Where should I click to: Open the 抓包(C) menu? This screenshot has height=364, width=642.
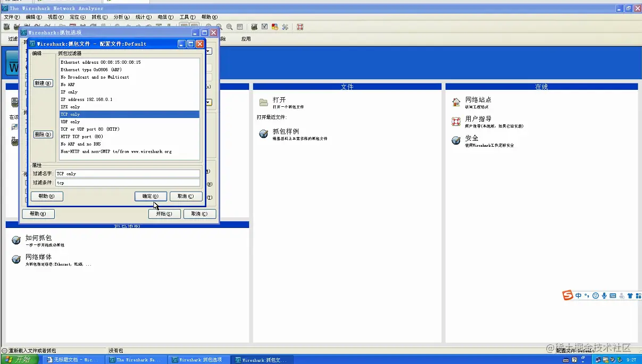[x=99, y=17]
